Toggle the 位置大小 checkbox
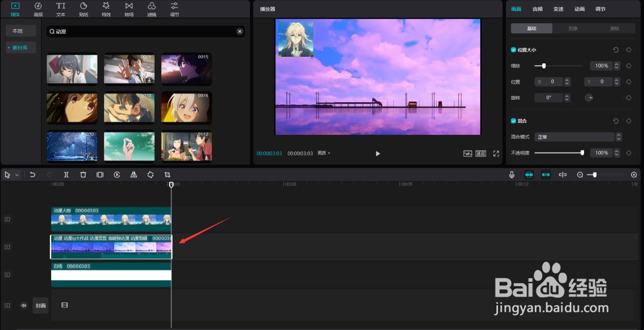This screenshot has height=330, width=644. pyautogui.click(x=514, y=50)
